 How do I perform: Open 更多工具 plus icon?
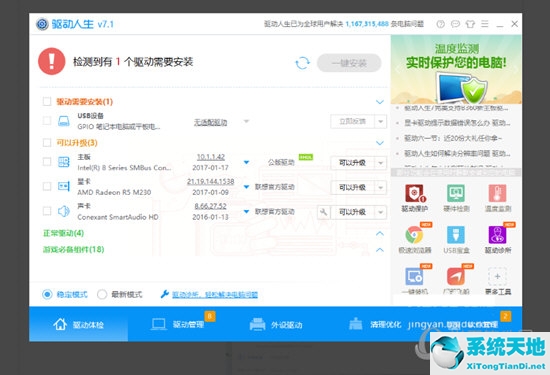(x=497, y=277)
